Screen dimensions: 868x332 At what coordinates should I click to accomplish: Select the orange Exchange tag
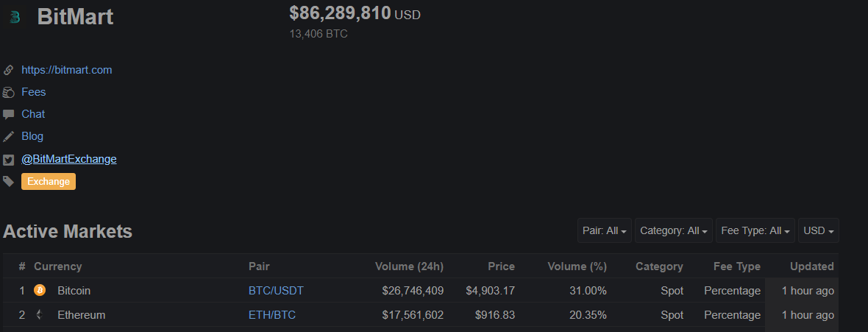pos(49,181)
